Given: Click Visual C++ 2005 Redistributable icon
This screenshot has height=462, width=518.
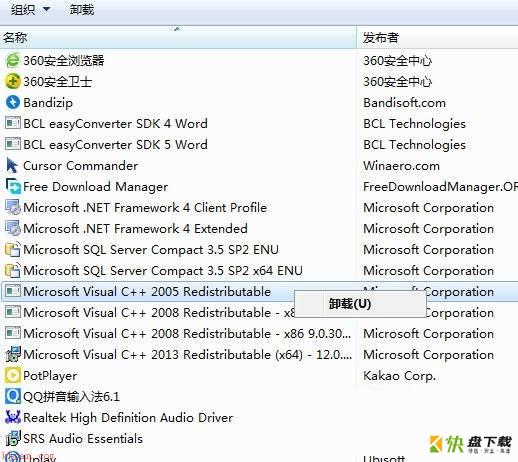Looking at the screenshot, I should [13, 292].
